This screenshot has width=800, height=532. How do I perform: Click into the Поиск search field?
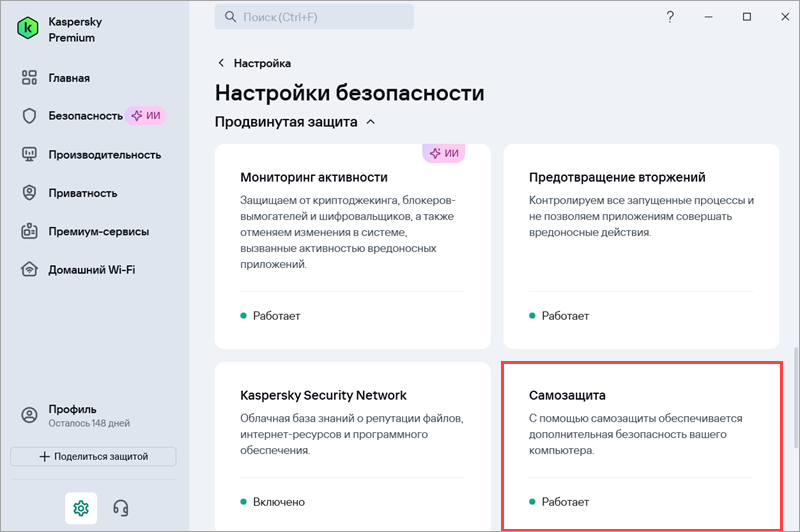pyautogui.click(x=314, y=17)
